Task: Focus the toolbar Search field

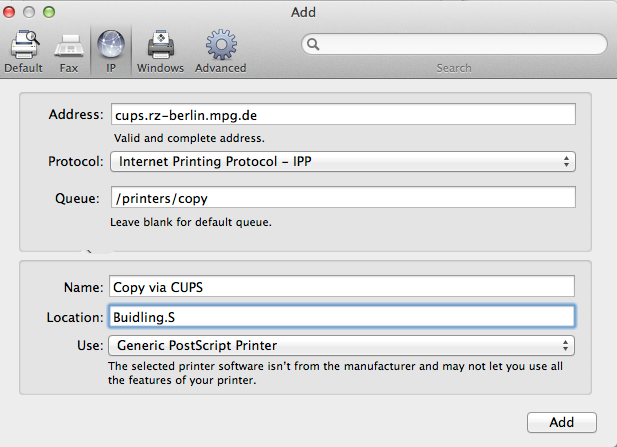Action: (460, 44)
